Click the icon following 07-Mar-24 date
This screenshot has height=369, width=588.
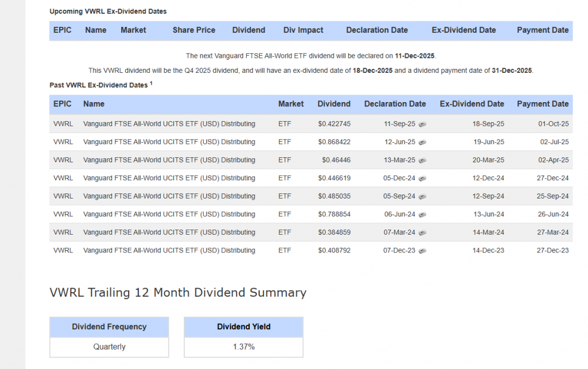[x=422, y=232]
